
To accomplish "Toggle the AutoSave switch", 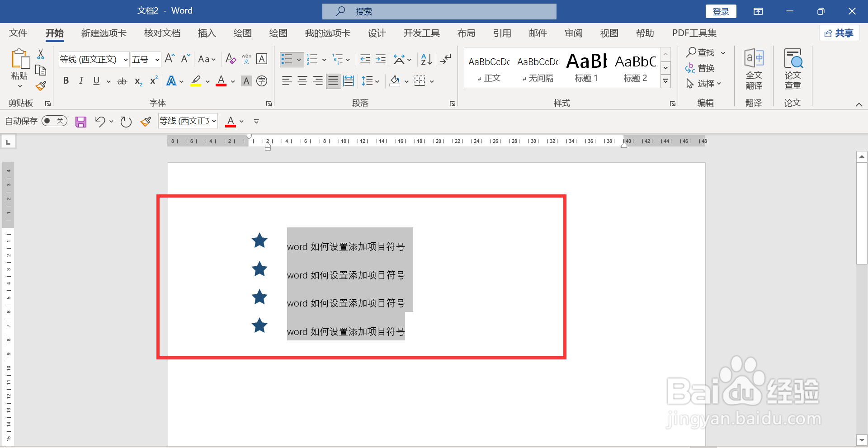I will pyautogui.click(x=54, y=121).
